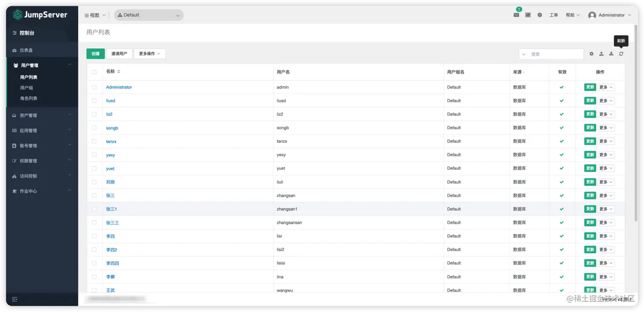
Task: Open the yuet user link
Action: tap(110, 169)
